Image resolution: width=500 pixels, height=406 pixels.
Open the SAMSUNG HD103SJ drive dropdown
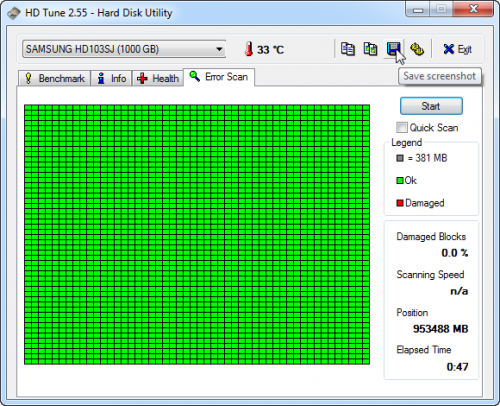124,49
